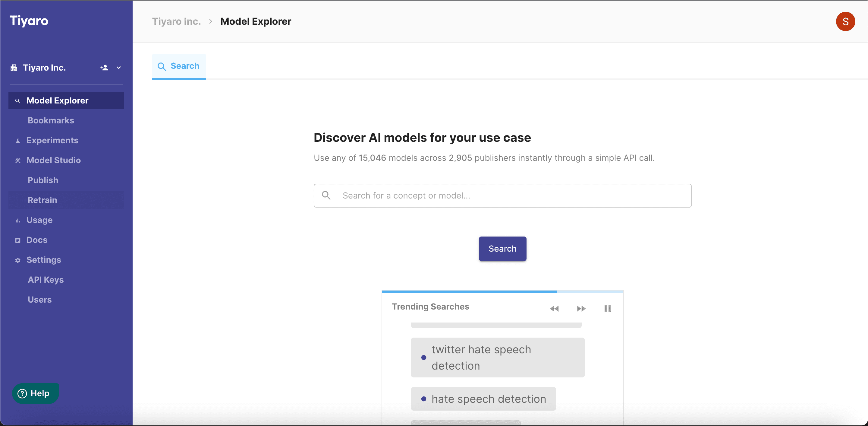This screenshot has height=426, width=868.
Task: Expand the Tiyaro Inc. organization dropdown
Action: coord(119,68)
